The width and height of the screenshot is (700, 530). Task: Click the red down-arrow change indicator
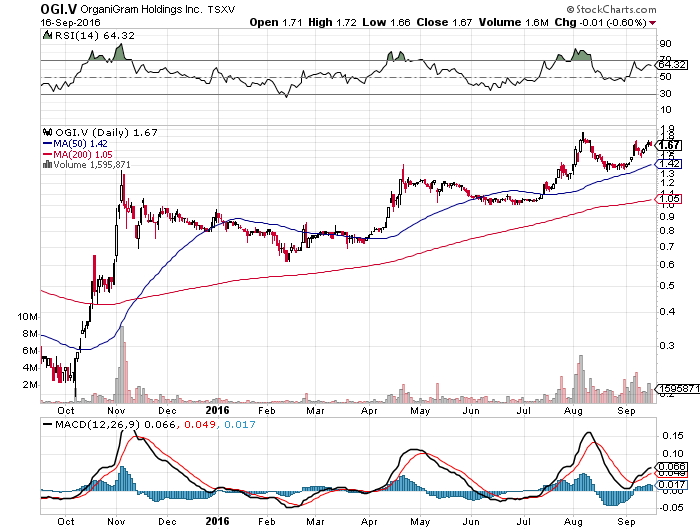[x=653, y=23]
